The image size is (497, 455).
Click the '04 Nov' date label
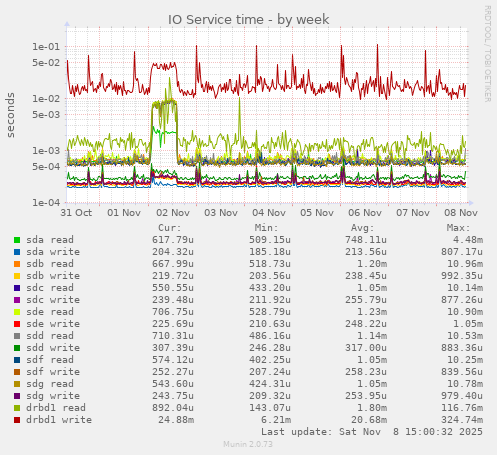(269, 213)
